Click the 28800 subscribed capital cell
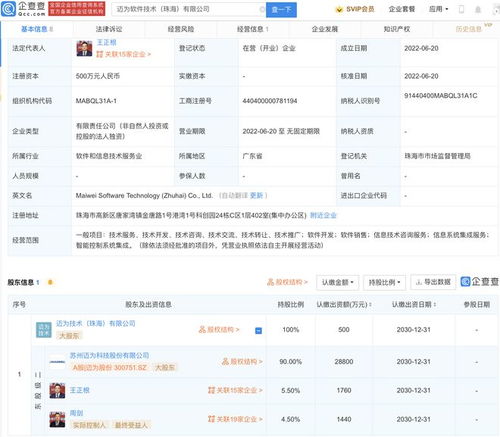The height and width of the screenshot is (437, 500). [x=344, y=362]
